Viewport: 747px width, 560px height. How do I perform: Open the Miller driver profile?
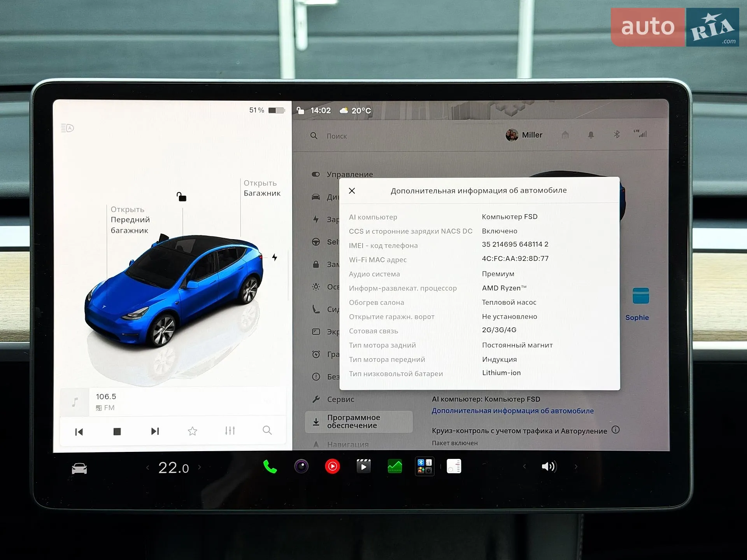[524, 135]
